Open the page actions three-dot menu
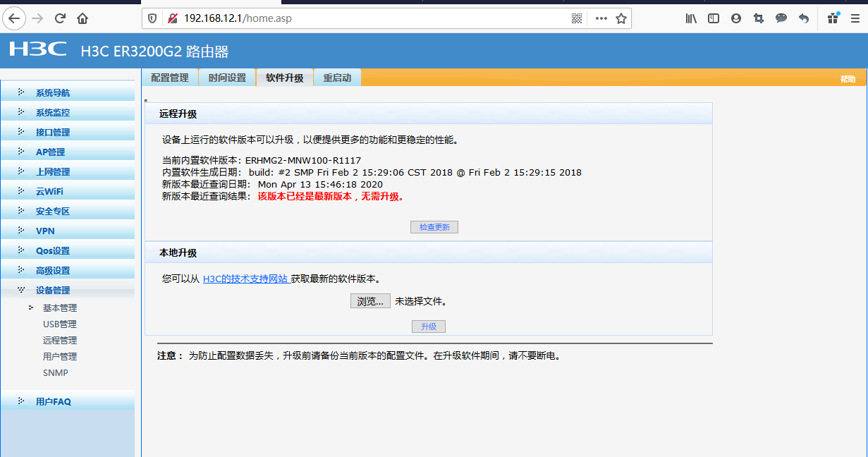 (x=601, y=18)
